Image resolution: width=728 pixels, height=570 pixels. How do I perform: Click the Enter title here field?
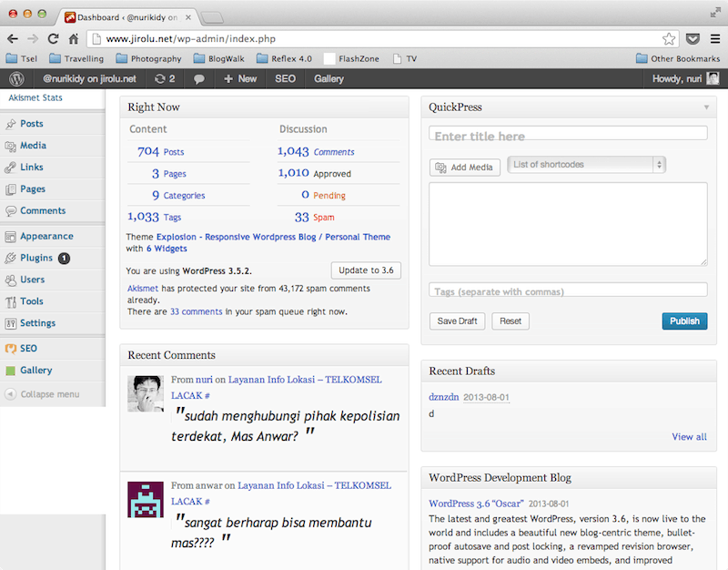pyautogui.click(x=568, y=134)
